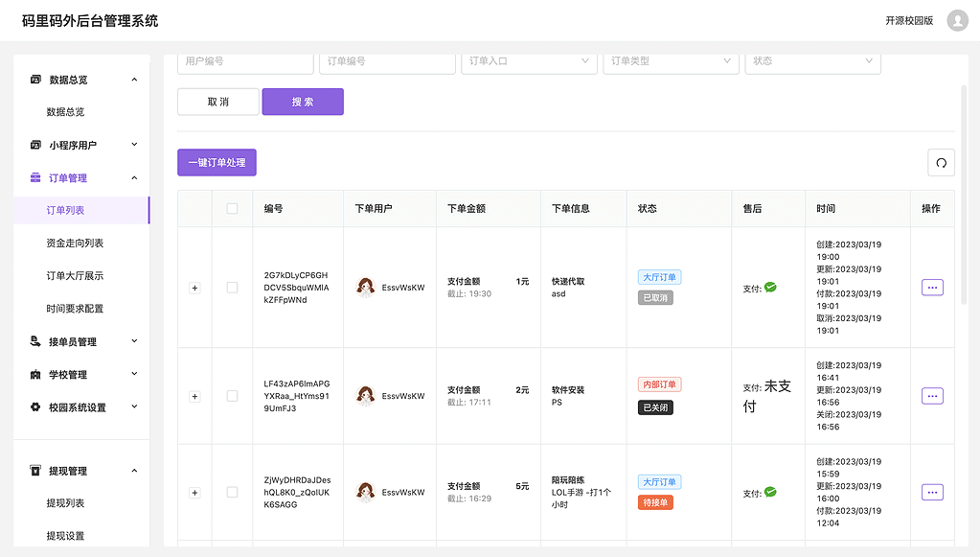Click the 未支付 text in 软件安装 row
This screenshot has height=557, width=980.
(x=767, y=396)
